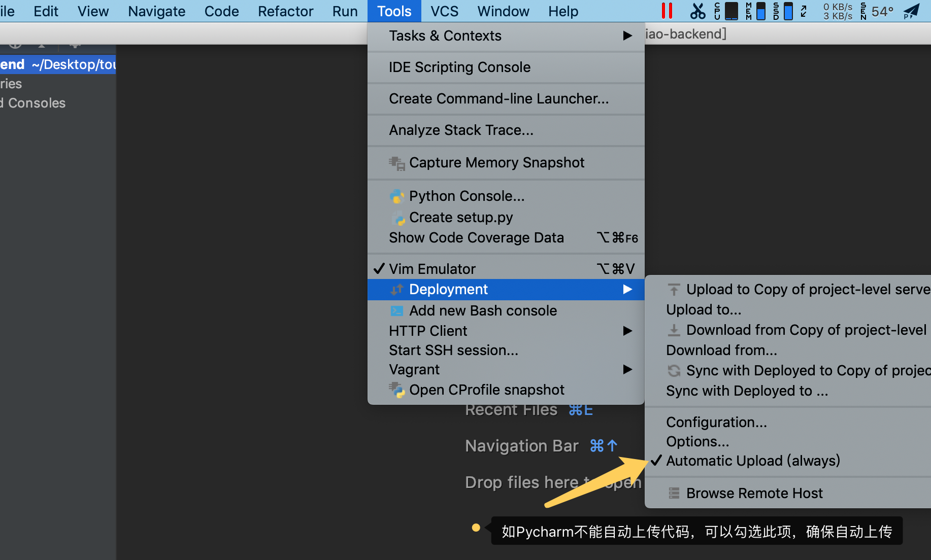Image resolution: width=931 pixels, height=560 pixels.
Task: Open the Code menu
Action: 221,11
